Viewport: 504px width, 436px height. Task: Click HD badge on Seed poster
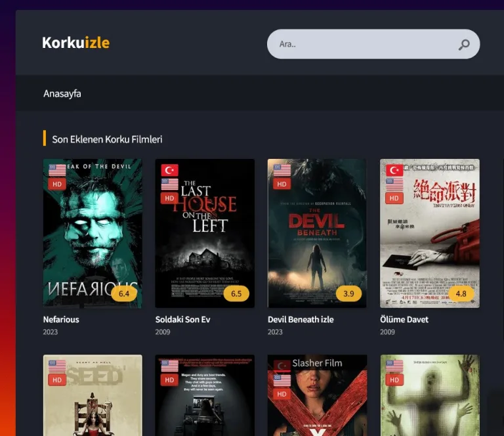coord(57,380)
